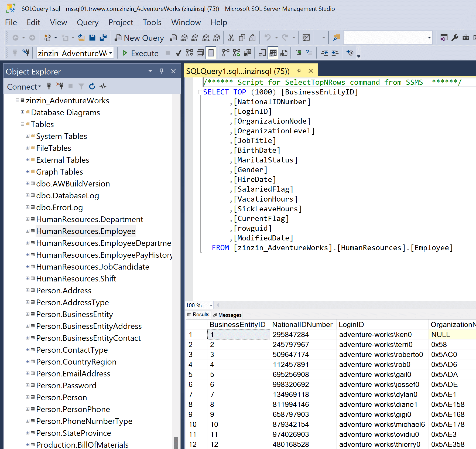Click the Object Explorer filter icon
This screenshot has width=476, height=449.
[81, 86]
